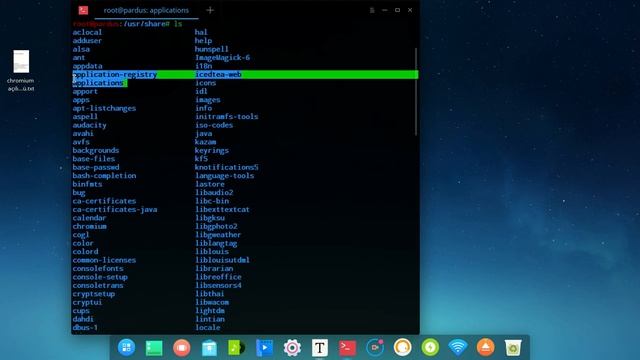Click highlighted application-registry entry
Viewport: 640px width, 360px height.
(x=115, y=74)
